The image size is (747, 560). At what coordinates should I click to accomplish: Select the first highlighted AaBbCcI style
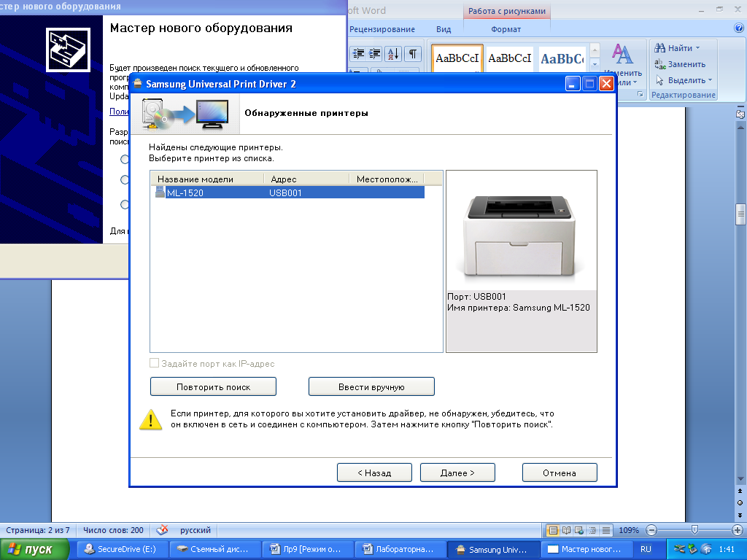click(457, 58)
